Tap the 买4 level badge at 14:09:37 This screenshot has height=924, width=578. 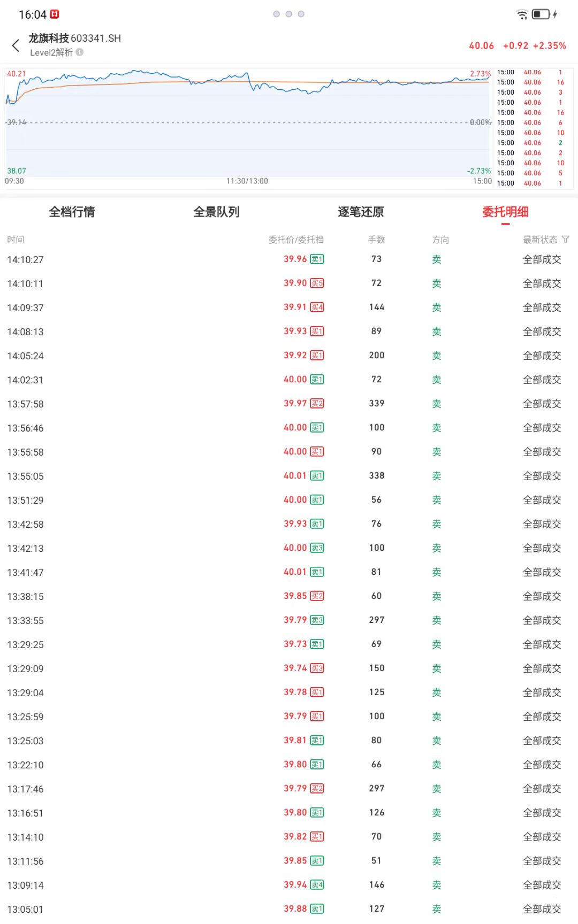tap(317, 307)
